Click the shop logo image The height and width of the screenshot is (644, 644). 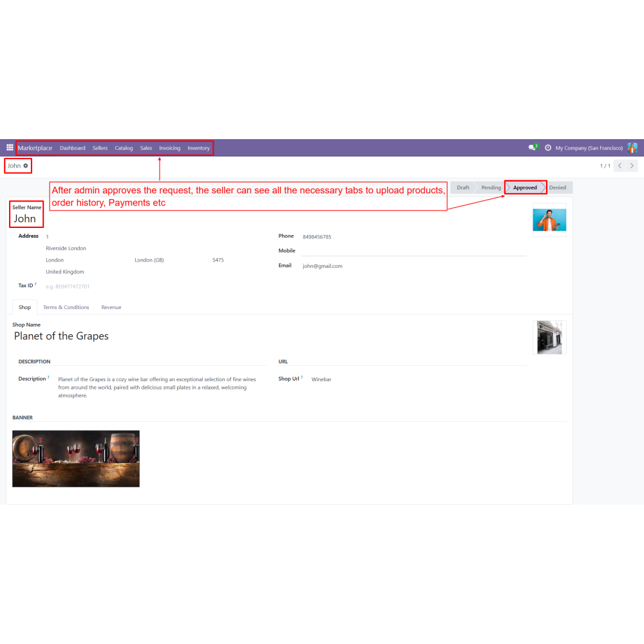coord(549,337)
